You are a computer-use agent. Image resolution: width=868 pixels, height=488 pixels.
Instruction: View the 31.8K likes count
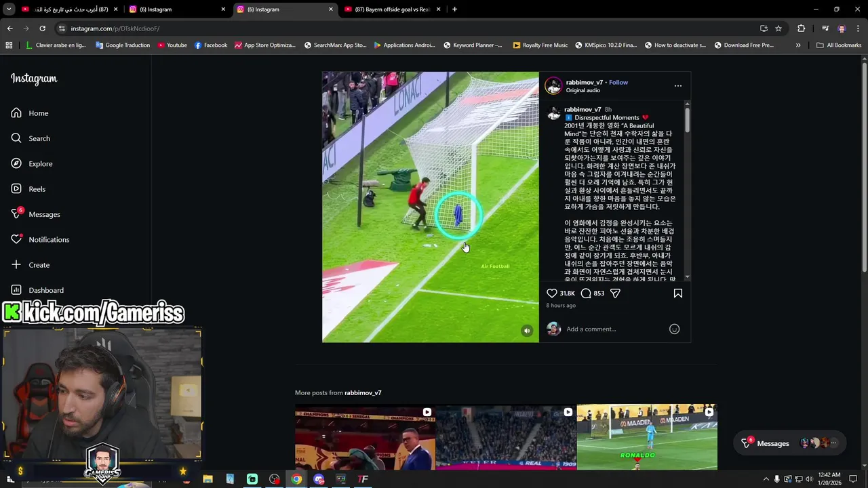pyautogui.click(x=568, y=293)
